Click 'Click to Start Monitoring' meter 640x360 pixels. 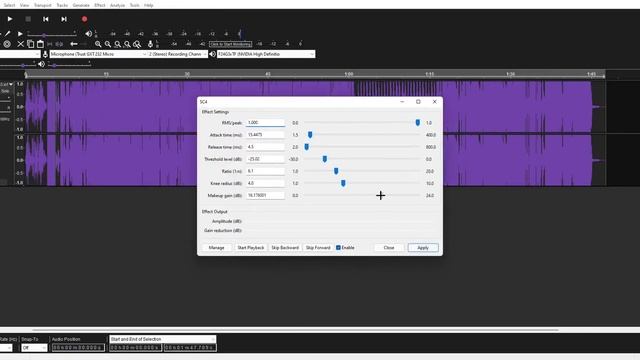point(231,44)
